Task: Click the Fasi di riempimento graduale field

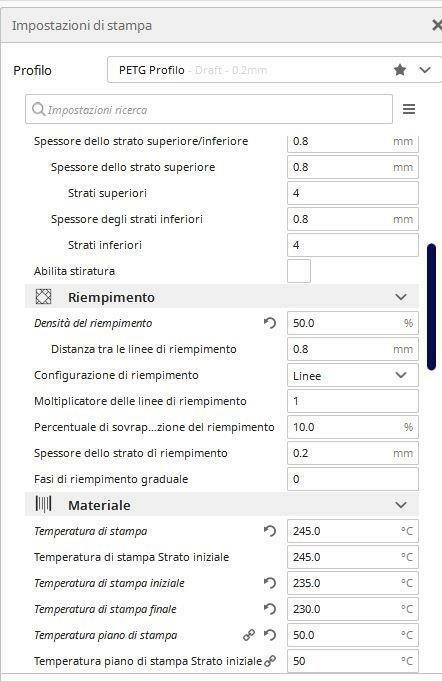Action: coord(353,479)
